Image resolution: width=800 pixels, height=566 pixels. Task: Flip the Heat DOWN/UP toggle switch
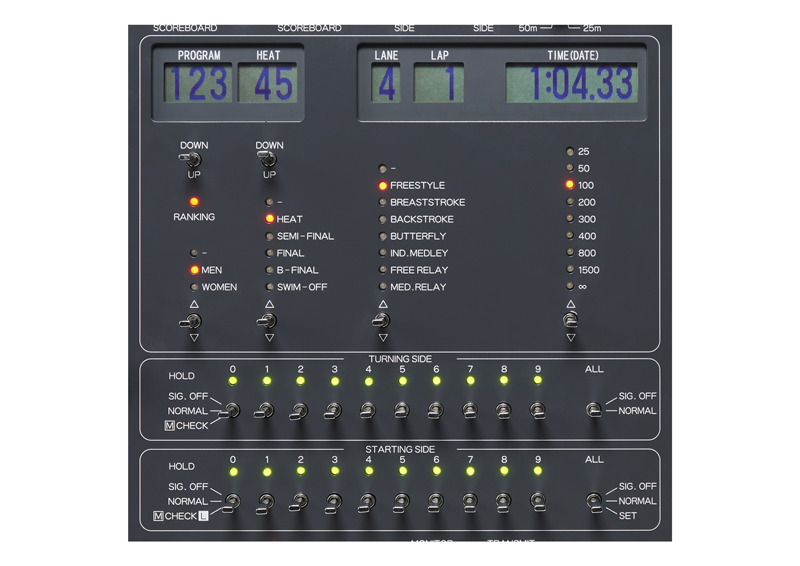click(x=268, y=159)
